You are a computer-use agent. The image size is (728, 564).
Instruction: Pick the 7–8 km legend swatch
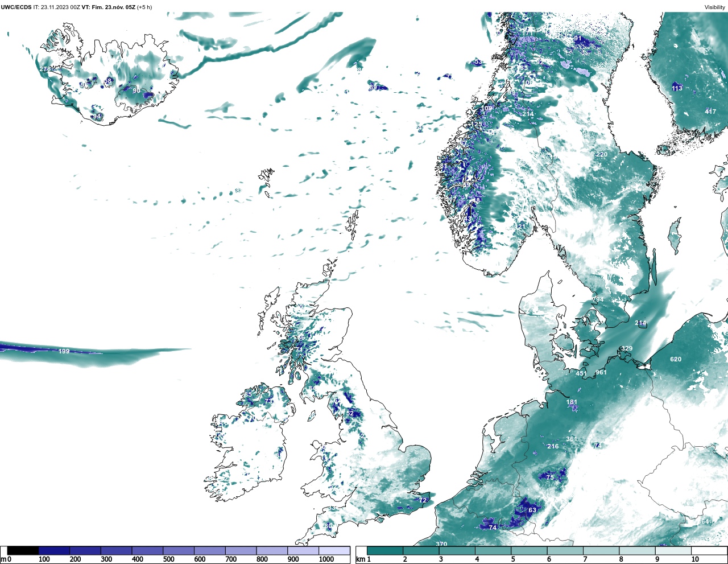601,550
